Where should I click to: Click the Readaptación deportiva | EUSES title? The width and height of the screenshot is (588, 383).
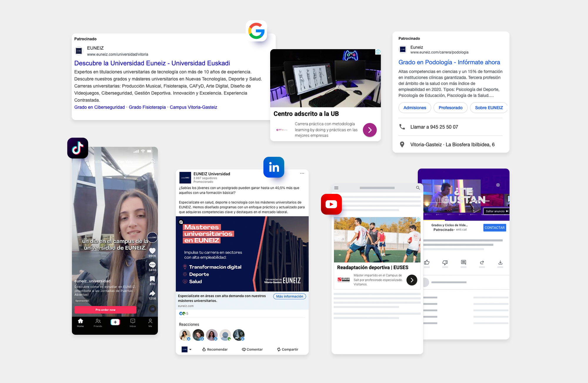(372, 267)
